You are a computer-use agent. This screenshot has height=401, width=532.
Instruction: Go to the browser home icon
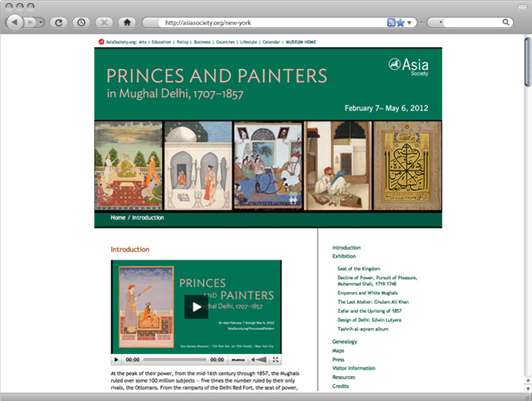click(x=127, y=23)
